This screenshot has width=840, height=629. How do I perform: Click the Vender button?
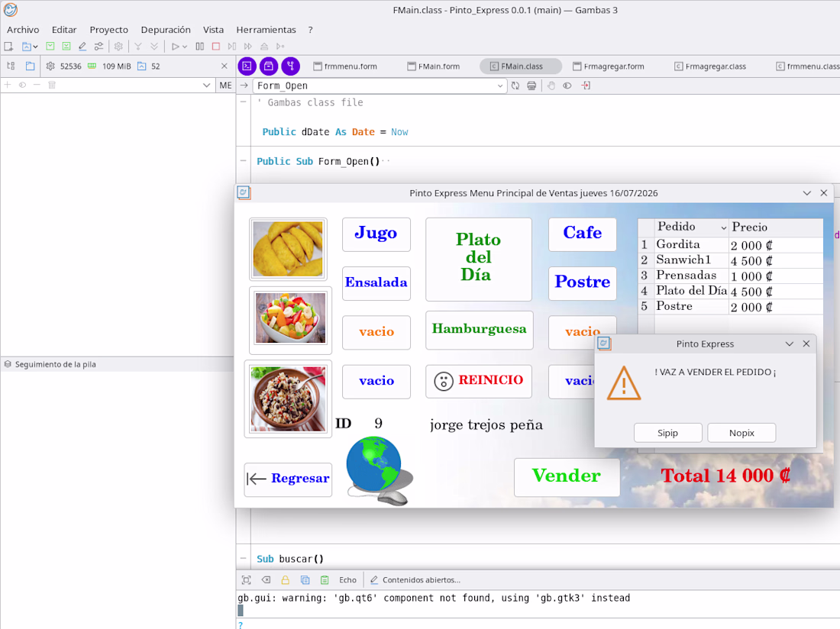(x=567, y=477)
